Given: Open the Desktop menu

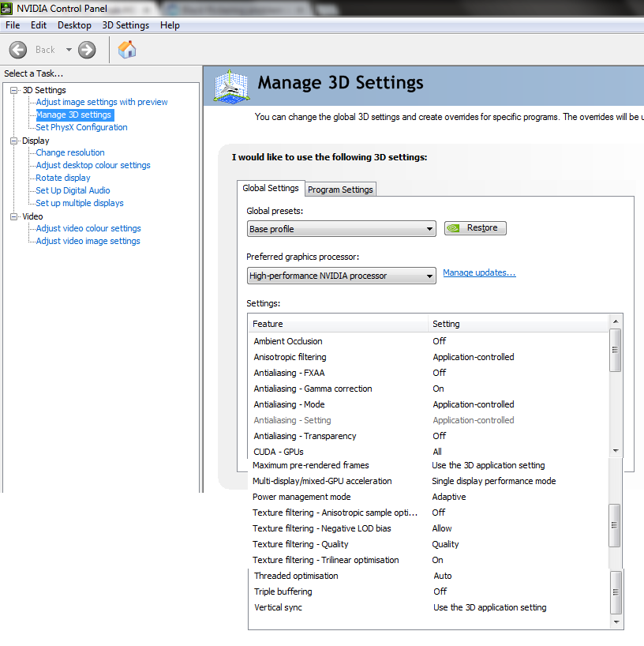Looking at the screenshot, I should point(74,25).
